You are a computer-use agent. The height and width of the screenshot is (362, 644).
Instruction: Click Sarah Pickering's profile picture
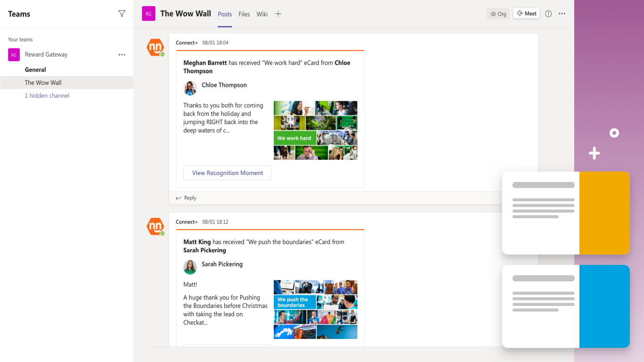[x=190, y=267]
